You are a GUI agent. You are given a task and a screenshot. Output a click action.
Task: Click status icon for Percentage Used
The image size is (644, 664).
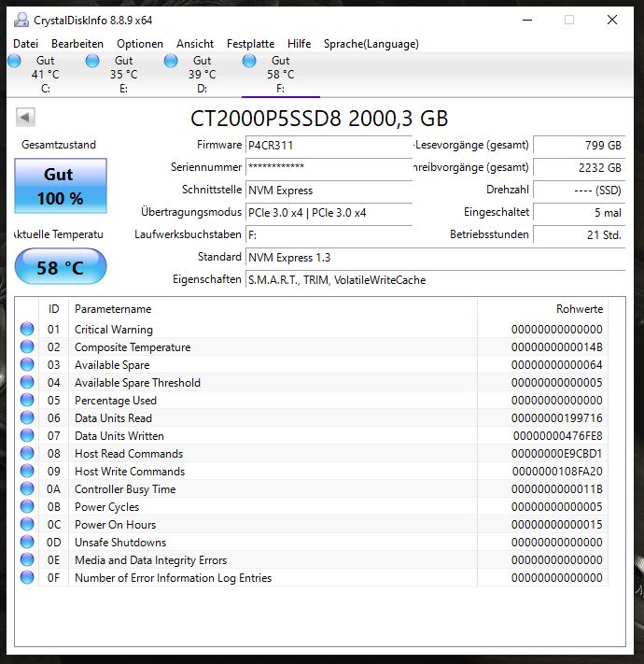click(27, 400)
